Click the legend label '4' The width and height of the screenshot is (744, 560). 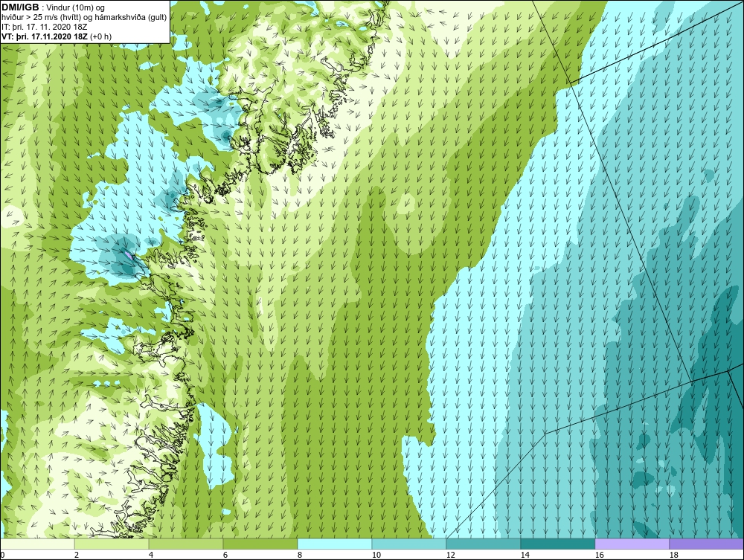(151, 555)
